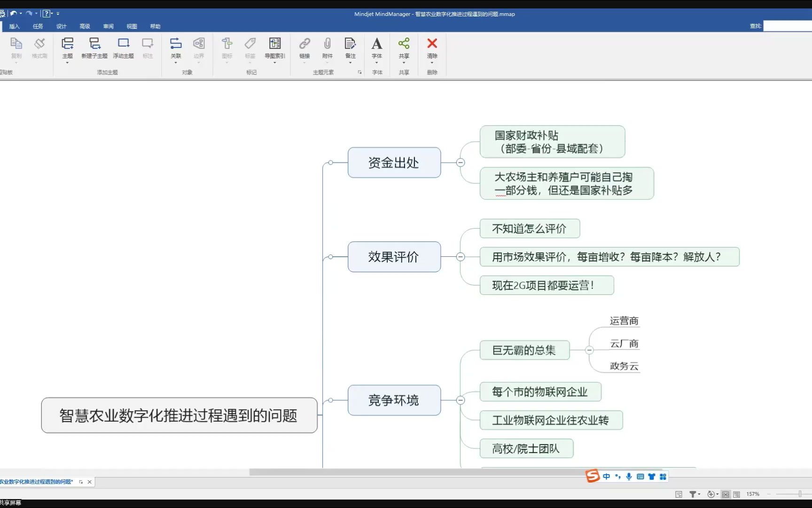The width and height of the screenshot is (812, 508).
Task: Toggle Sogou punctuation mode
Action: click(x=617, y=476)
